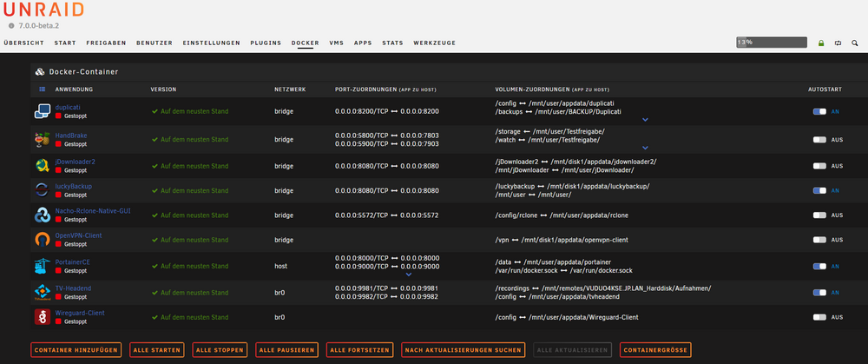Toggle autostart for duplicati
Viewport: 868px width, 364px height.
(819, 111)
